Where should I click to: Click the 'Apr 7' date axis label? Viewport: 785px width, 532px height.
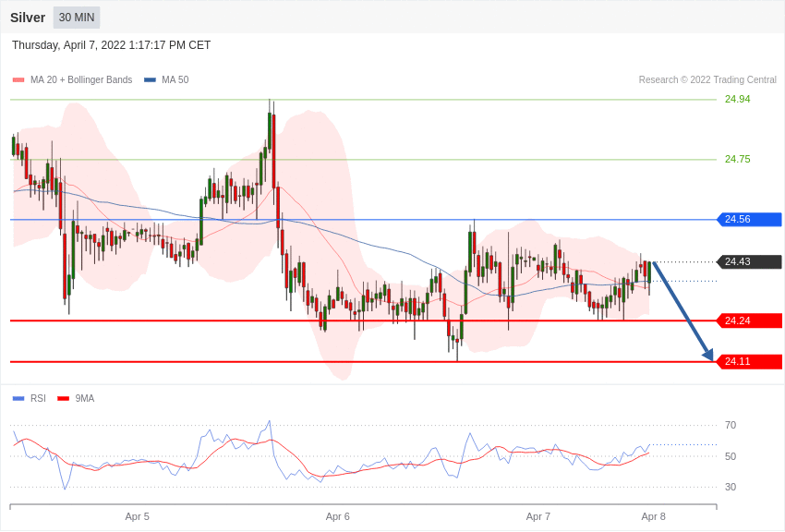(x=538, y=516)
